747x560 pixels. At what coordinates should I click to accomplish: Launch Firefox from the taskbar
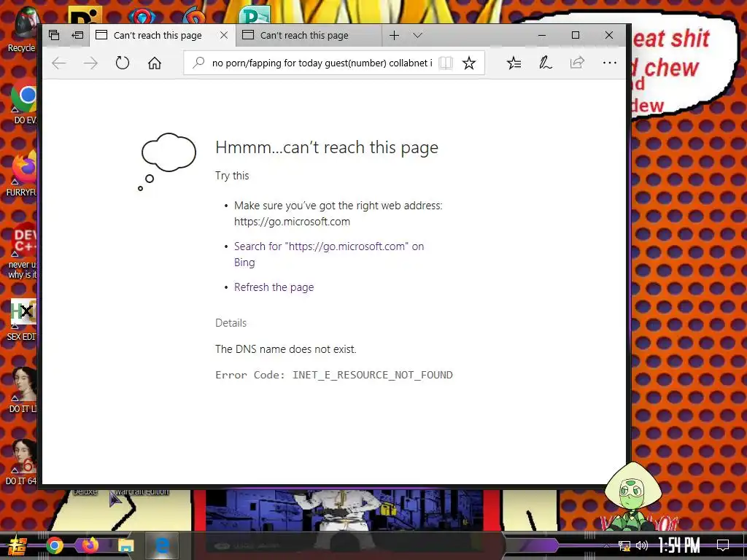coord(90,545)
